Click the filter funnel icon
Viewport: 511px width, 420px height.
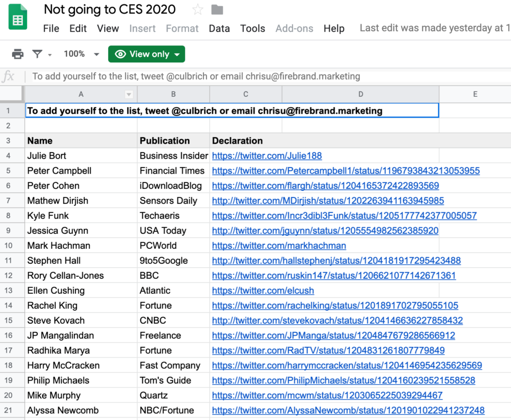[x=37, y=54]
